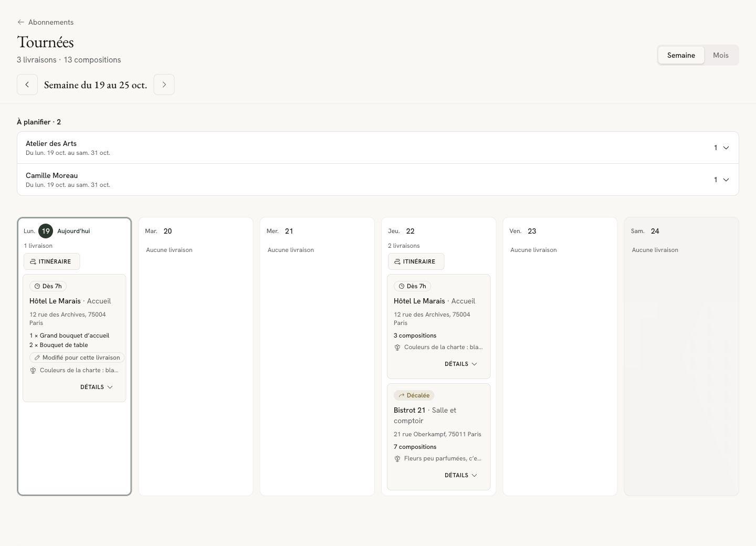The image size is (756, 546).
Task: Go back to Abonnements
Action: [45, 22]
